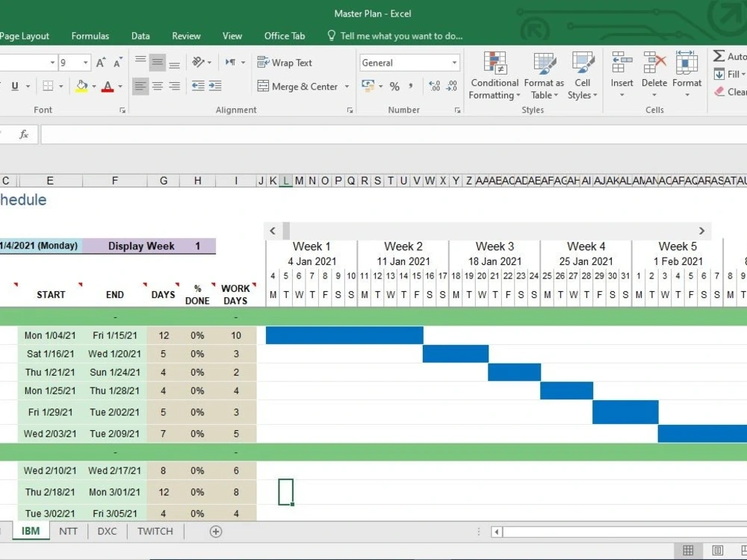Screen dimensions: 747x560
Task: Add a new sheet with plus button
Action: 216,532
